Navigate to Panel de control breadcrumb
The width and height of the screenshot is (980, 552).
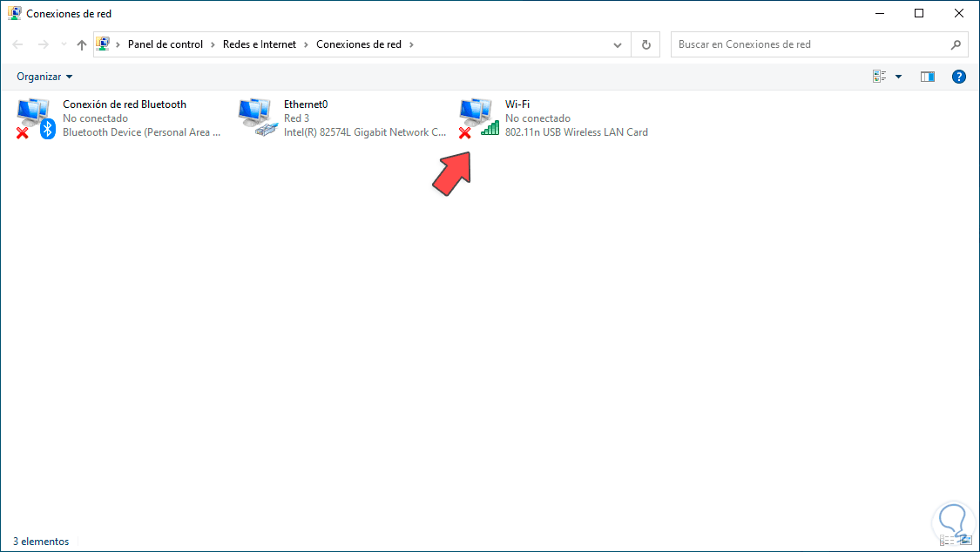165,44
